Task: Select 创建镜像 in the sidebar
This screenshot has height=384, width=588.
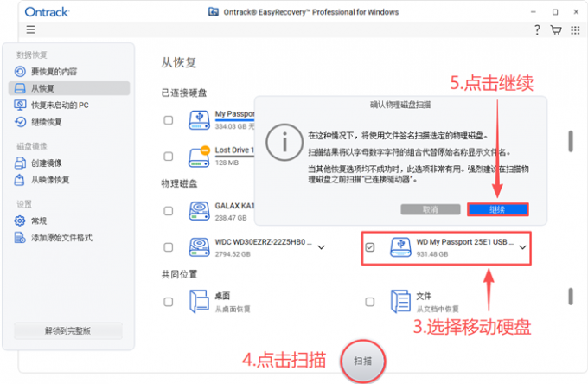Action: 69,163
